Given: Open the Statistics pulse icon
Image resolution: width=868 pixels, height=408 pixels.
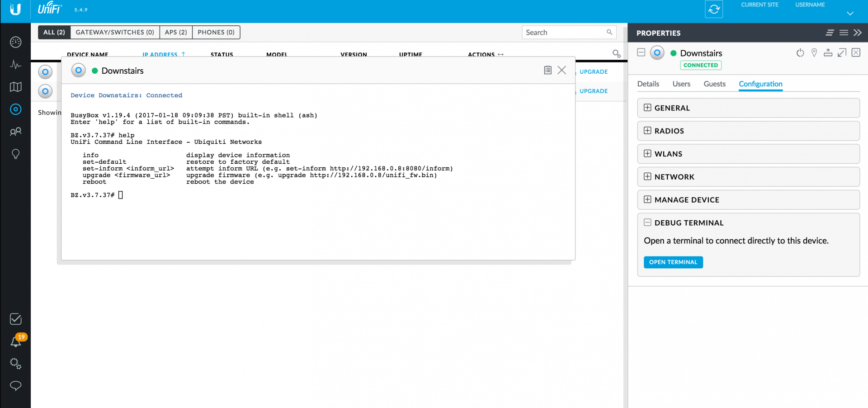Looking at the screenshot, I should pos(15,65).
